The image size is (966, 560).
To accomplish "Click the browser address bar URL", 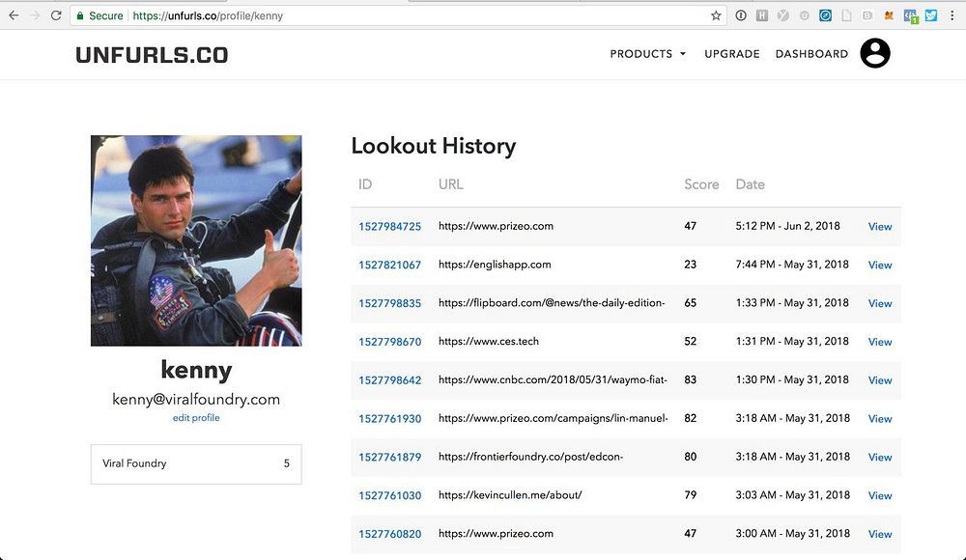I will (x=208, y=16).
